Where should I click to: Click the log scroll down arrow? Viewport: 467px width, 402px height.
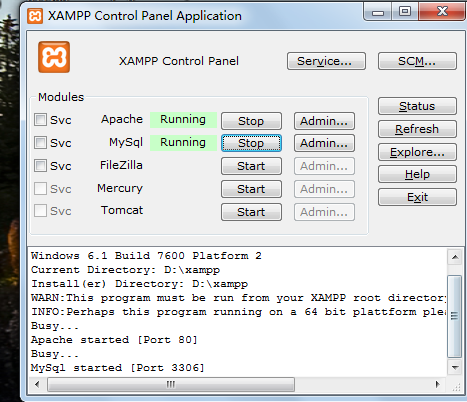pyautogui.click(x=455, y=368)
